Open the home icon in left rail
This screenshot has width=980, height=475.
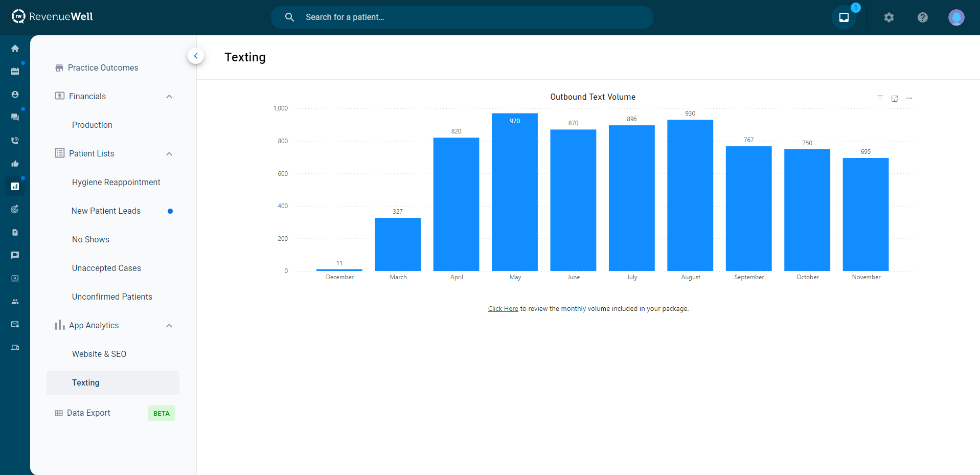[x=15, y=49]
